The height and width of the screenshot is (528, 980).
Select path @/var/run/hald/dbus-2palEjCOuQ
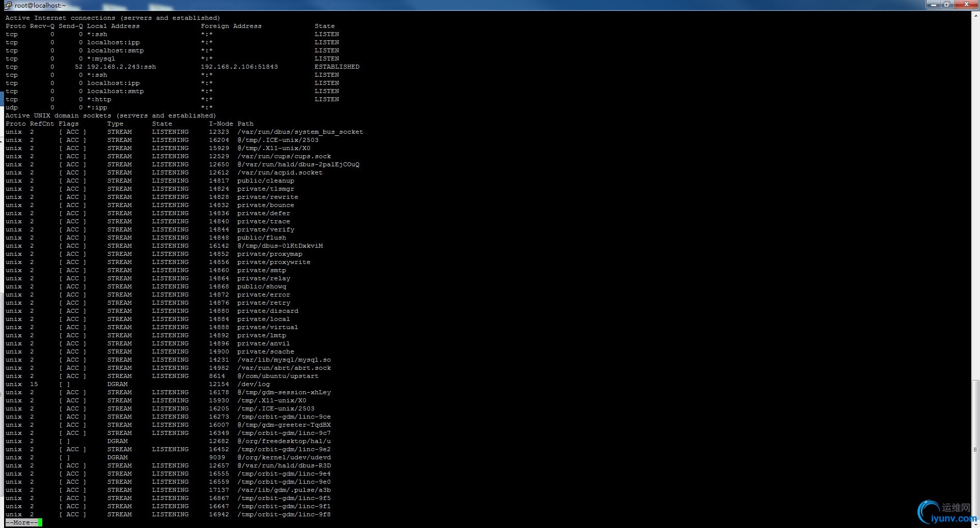298,164
